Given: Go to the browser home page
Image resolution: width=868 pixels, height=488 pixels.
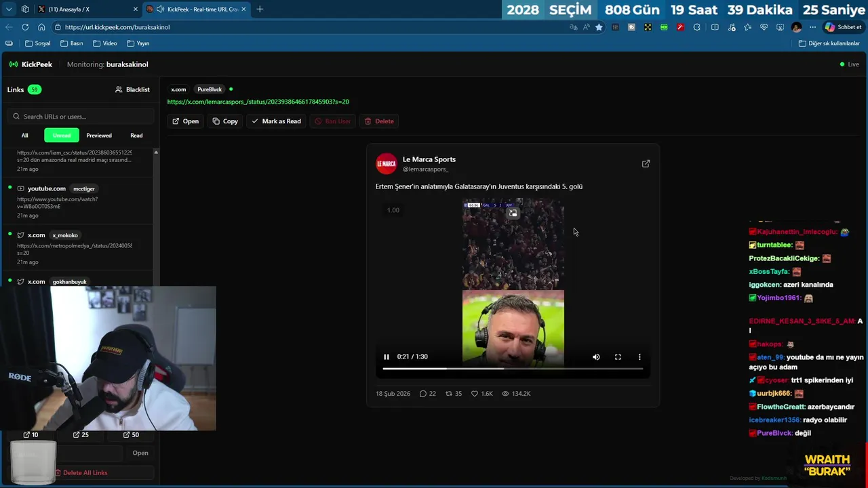Looking at the screenshot, I should 41,27.
